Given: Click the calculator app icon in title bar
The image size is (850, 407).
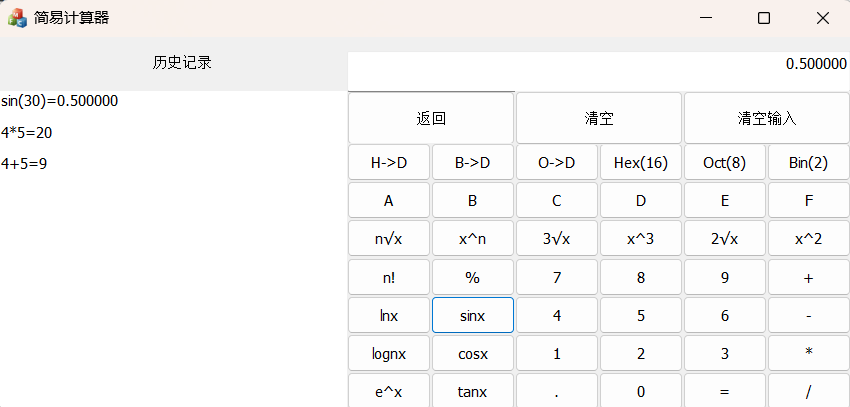Looking at the screenshot, I should pyautogui.click(x=17, y=18).
